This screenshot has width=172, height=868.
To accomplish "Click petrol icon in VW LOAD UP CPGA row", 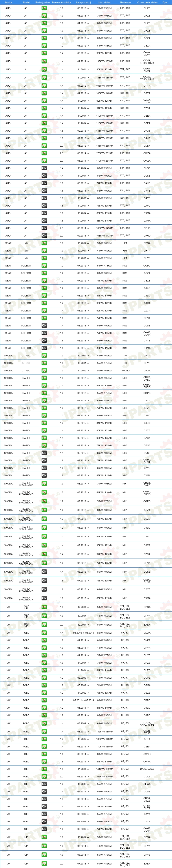I will pyautogui.click(x=44, y=607).
